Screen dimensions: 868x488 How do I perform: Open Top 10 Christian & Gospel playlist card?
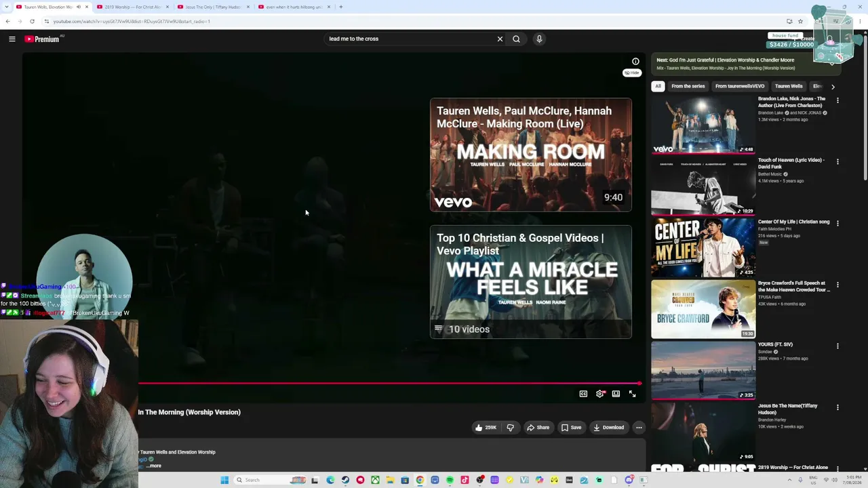pyautogui.click(x=531, y=282)
